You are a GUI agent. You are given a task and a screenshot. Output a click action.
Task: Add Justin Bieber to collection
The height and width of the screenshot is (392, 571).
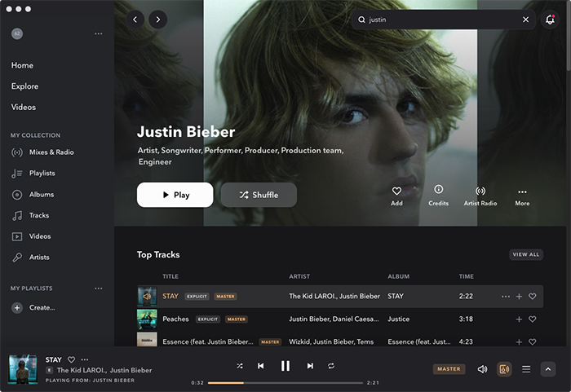[396, 191]
